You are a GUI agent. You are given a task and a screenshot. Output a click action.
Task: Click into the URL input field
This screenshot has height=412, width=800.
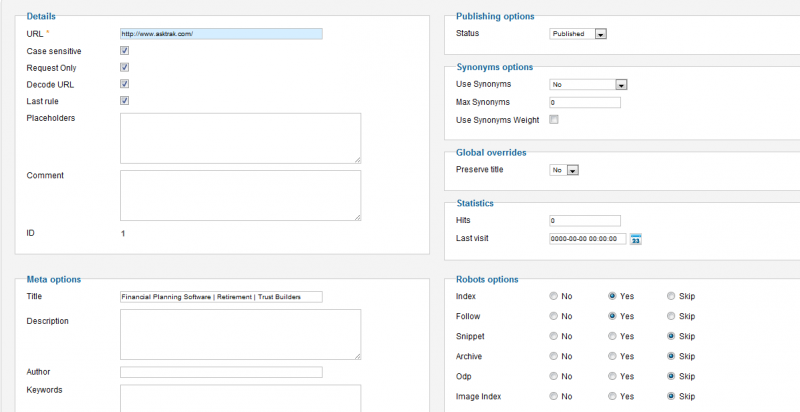[221, 34]
